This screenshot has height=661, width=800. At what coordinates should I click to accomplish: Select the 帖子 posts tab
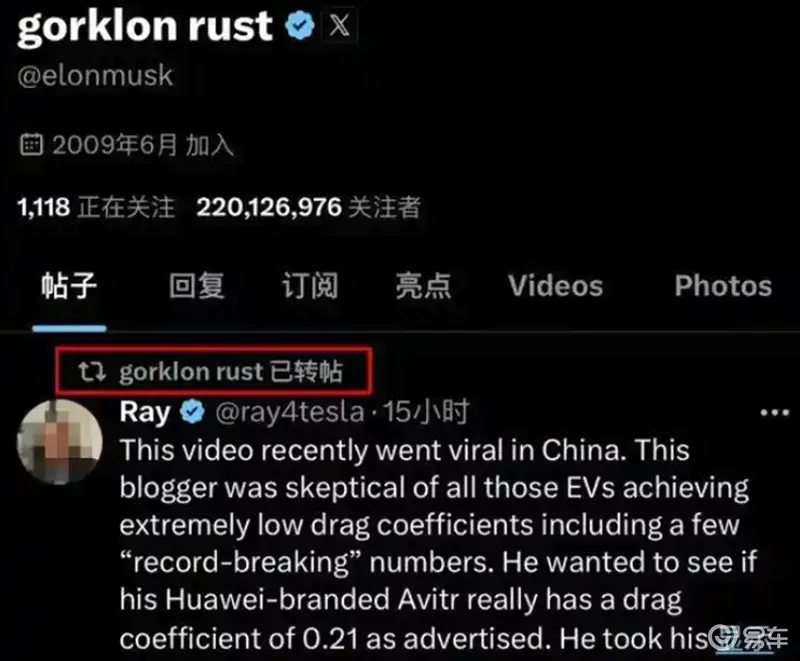point(69,286)
